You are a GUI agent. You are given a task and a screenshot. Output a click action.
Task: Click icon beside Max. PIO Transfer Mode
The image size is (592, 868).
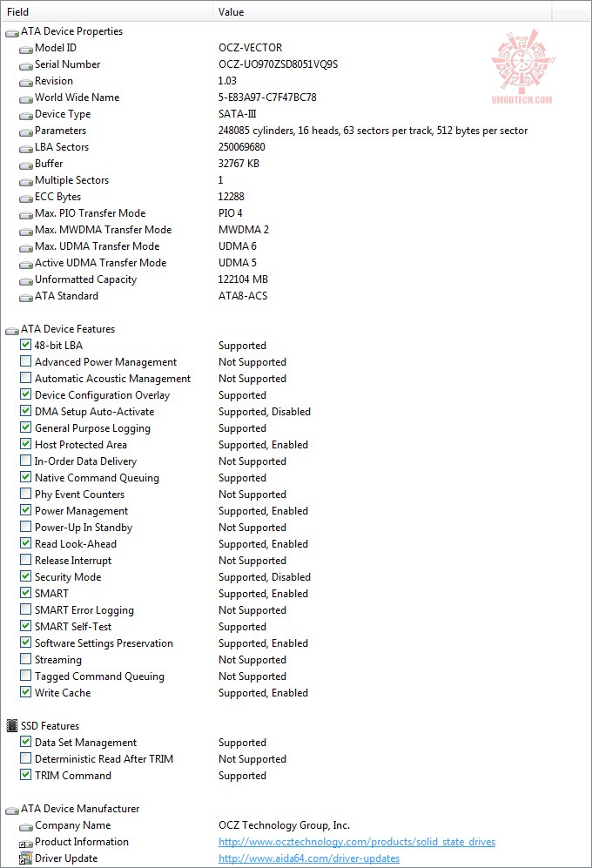[26, 215]
